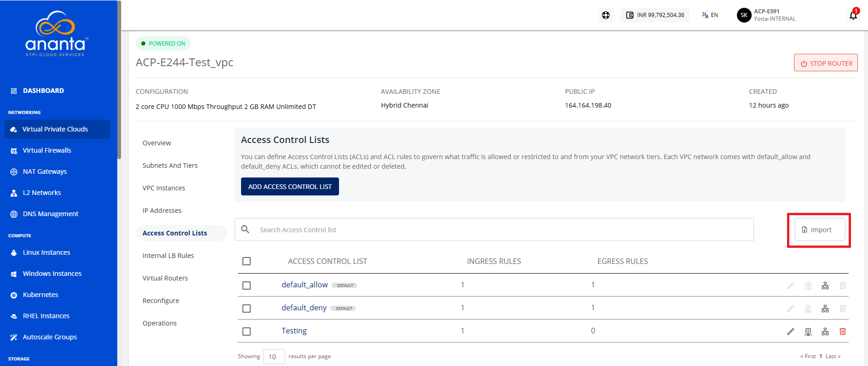Image resolution: width=868 pixels, height=366 pixels.
Task: Tick the select-all checkbox in table header
Action: (247, 261)
